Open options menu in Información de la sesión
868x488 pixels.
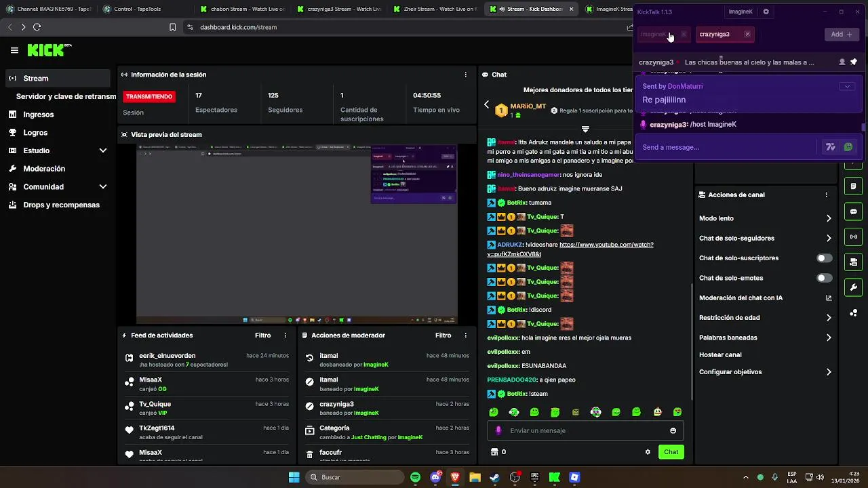465,75
